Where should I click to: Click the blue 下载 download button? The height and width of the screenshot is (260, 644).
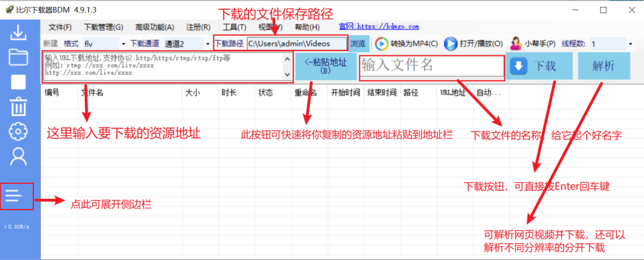click(x=539, y=66)
